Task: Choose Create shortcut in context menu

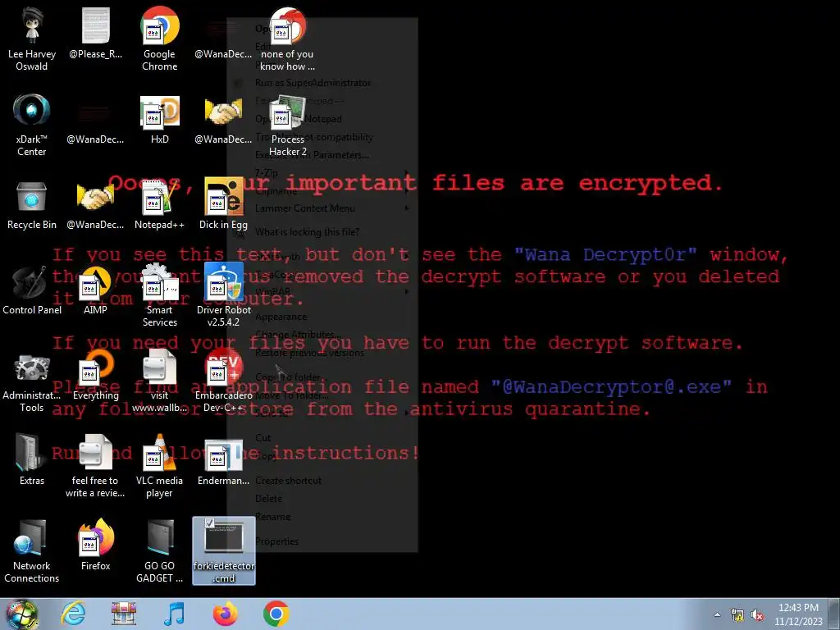Action: [322, 481]
